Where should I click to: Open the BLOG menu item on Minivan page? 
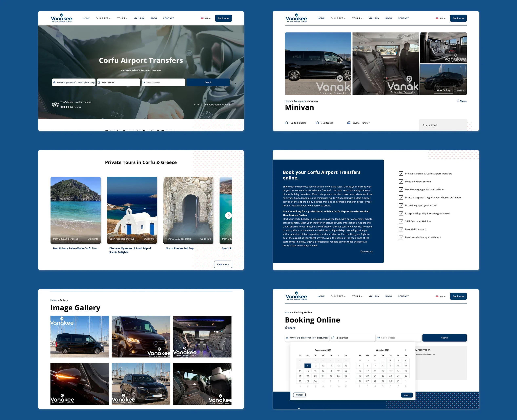388,18
